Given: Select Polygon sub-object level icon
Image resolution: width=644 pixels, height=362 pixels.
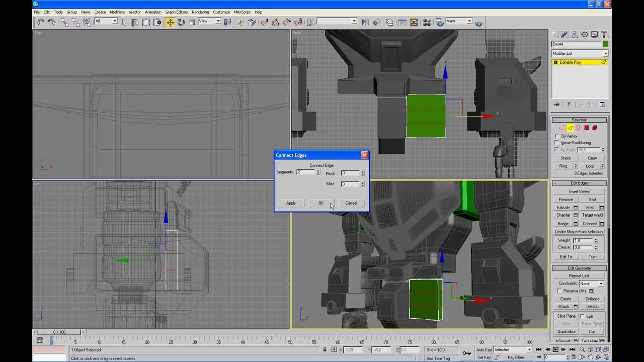Looking at the screenshot, I should click(586, 128).
